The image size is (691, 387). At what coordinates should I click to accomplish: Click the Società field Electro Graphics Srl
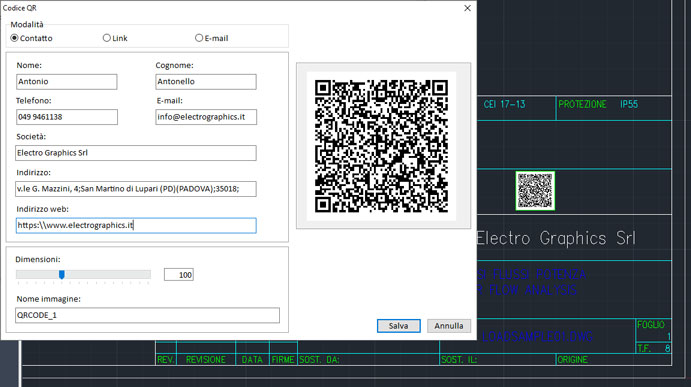tap(136, 153)
